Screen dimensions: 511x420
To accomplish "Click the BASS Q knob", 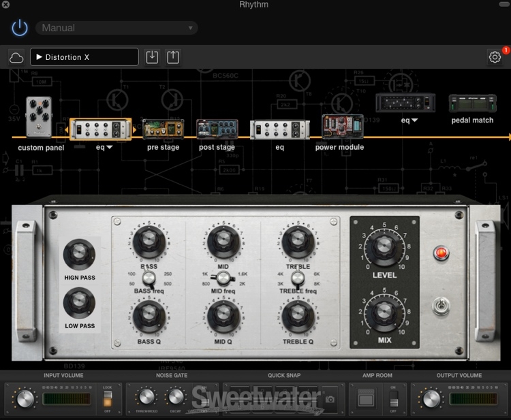I will [149, 317].
